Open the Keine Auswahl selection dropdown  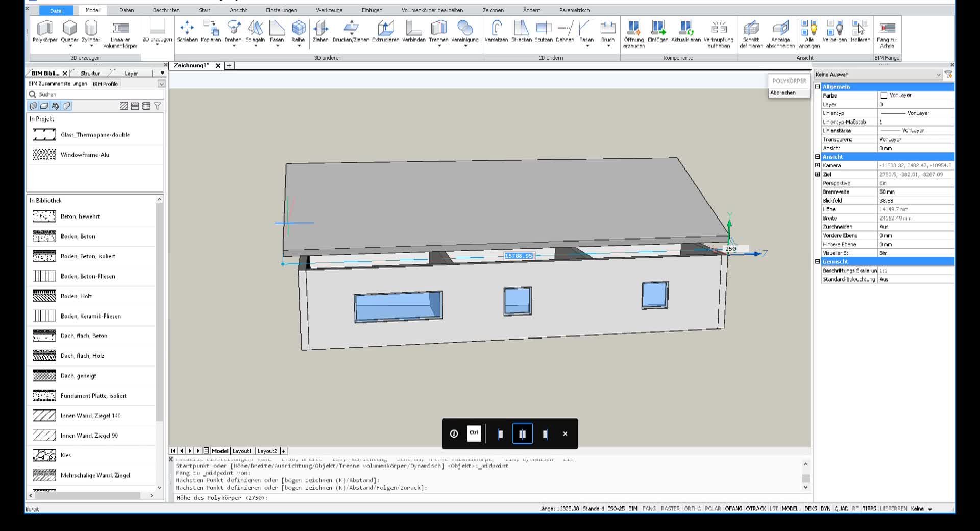[938, 75]
